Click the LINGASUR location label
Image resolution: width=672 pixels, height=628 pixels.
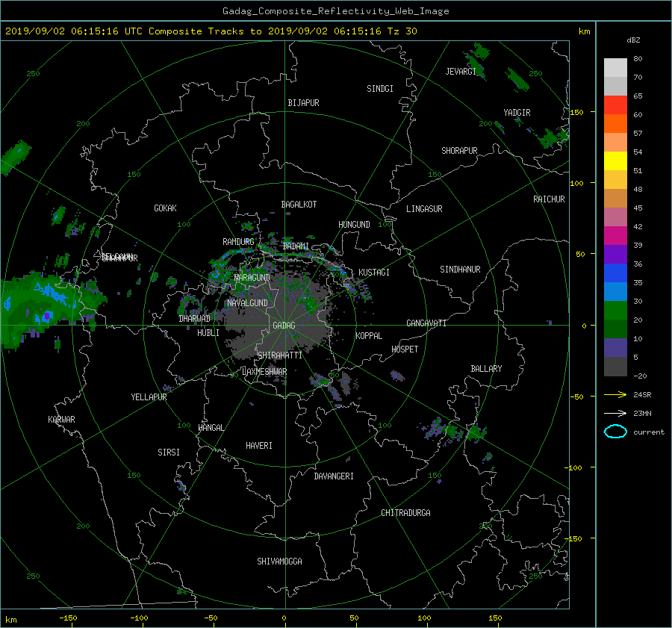coord(424,209)
